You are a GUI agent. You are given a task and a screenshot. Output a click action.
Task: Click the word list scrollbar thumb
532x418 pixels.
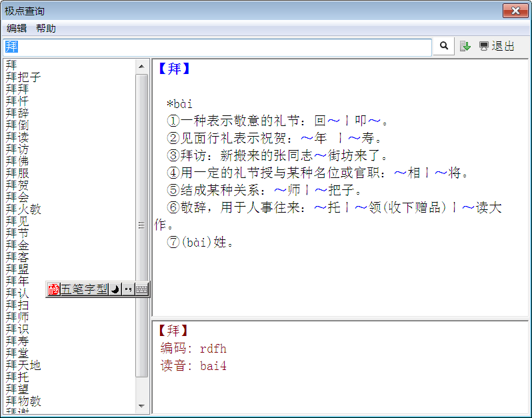coord(142,225)
